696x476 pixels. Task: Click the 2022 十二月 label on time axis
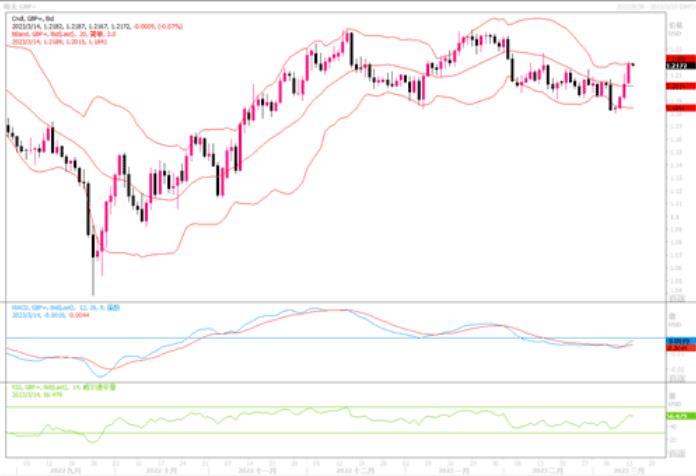pos(356,469)
